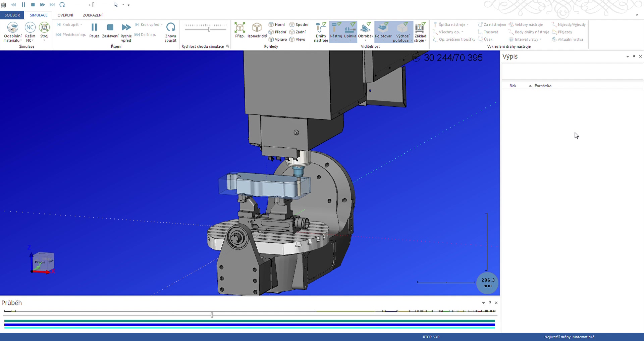
Task: Switch to the ZOBRAZENÍ tab
Action: tap(93, 15)
